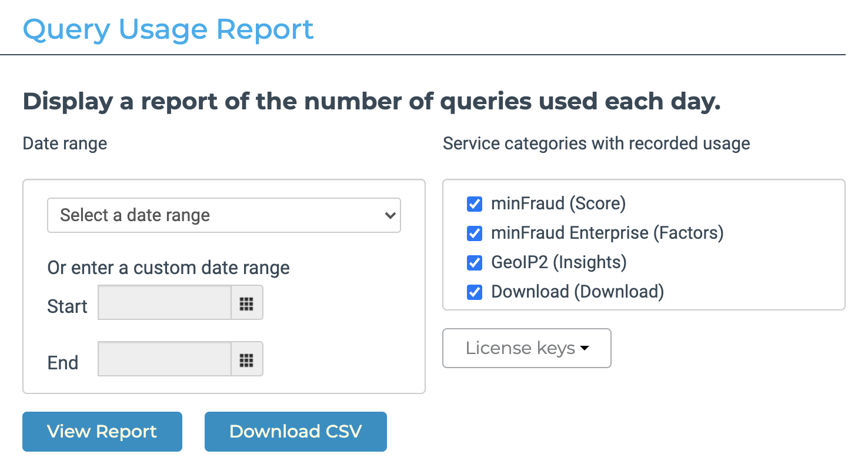Screen dimensions: 868x474
Task: Uncheck the minFraud (Score) checkbox
Action: pos(474,204)
